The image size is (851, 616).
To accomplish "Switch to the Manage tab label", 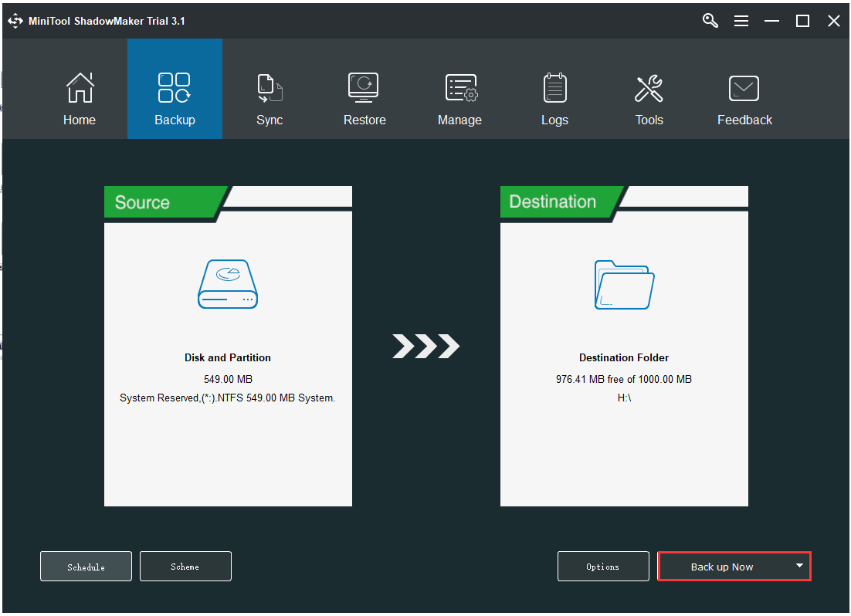I will click(x=459, y=120).
